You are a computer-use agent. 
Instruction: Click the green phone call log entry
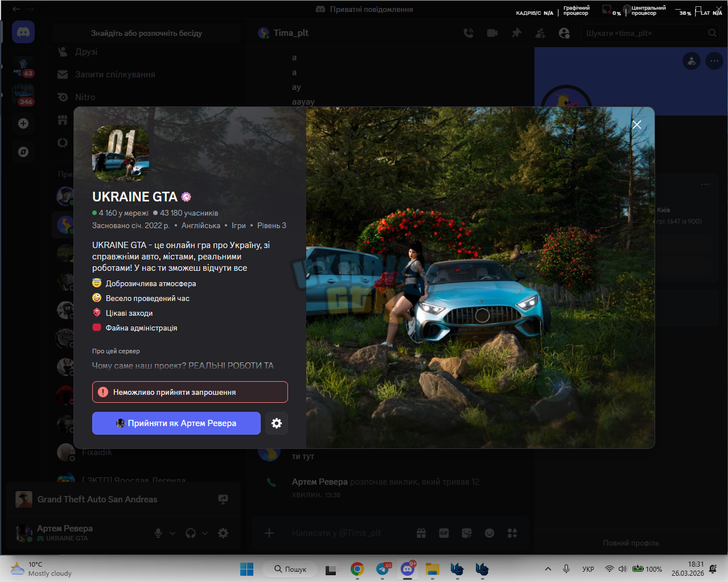tap(272, 482)
